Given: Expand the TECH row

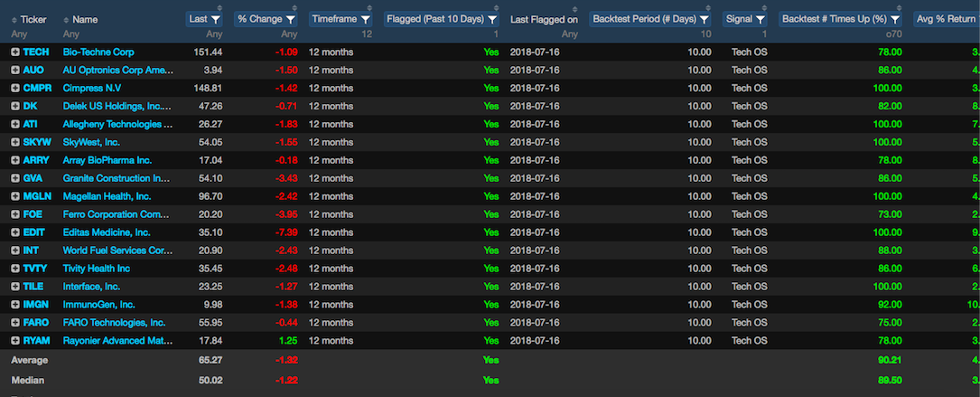Looking at the screenshot, I should 15,52.
